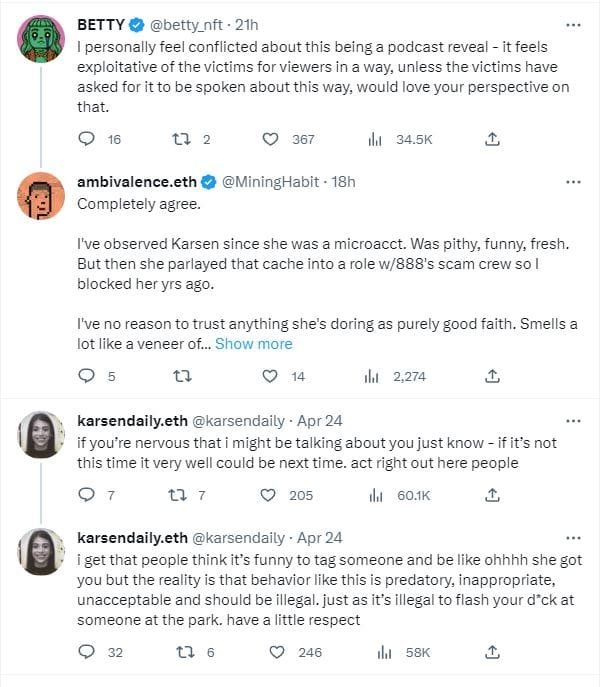
Task: Open more options on BETTY's tweet
Action: (x=573, y=23)
